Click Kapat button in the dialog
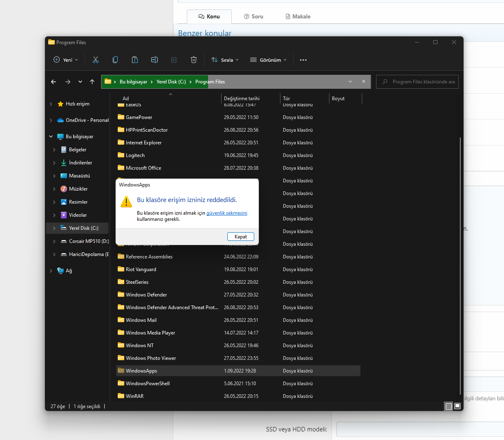This screenshot has height=440, width=504. (x=241, y=237)
